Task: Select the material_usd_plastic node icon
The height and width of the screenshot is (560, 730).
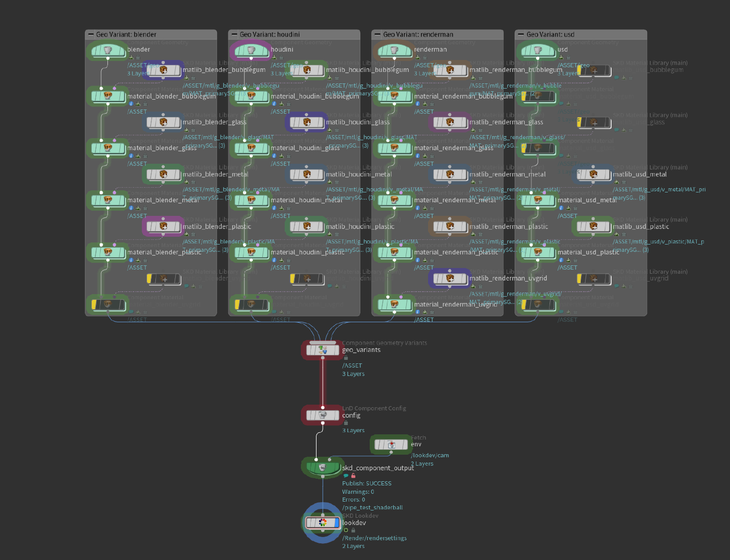Action: click(538, 252)
